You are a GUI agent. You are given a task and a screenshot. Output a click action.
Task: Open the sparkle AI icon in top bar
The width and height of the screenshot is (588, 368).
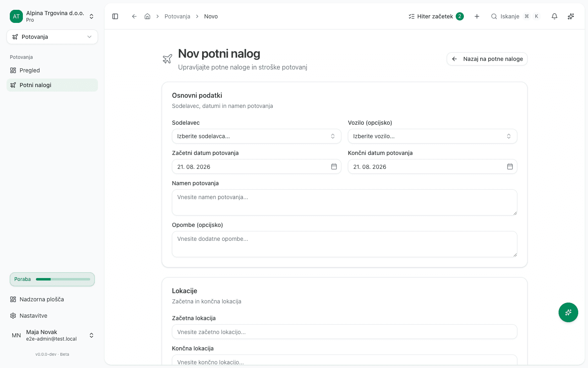pyautogui.click(x=571, y=16)
